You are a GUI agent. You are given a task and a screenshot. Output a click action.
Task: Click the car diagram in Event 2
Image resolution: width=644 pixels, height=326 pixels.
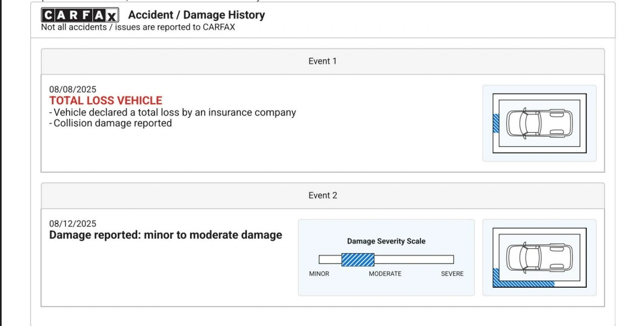pyautogui.click(x=539, y=258)
